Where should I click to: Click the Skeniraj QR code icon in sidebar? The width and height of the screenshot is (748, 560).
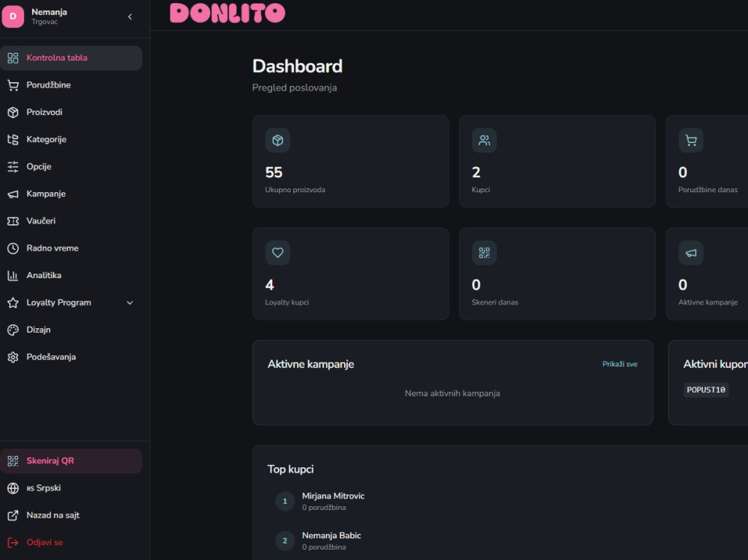click(x=13, y=461)
